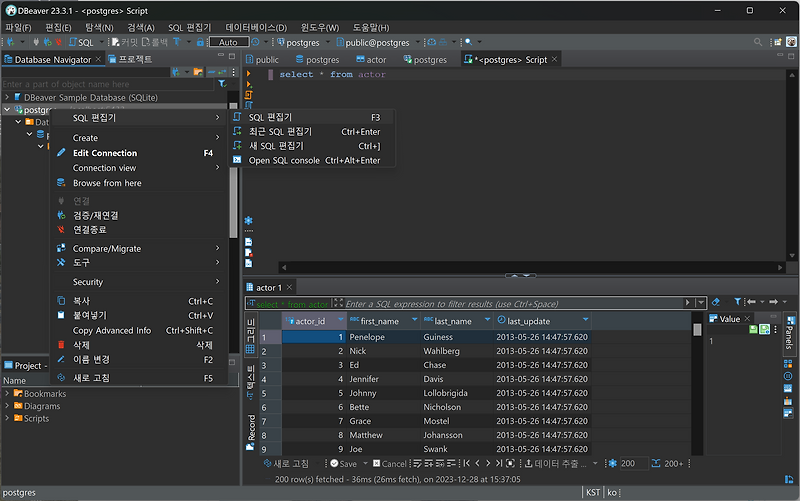The height and width of the screenshot is (501, 800).
Task: Click the gear settings icon in editor side bar
Action: [x=248, y=220]
